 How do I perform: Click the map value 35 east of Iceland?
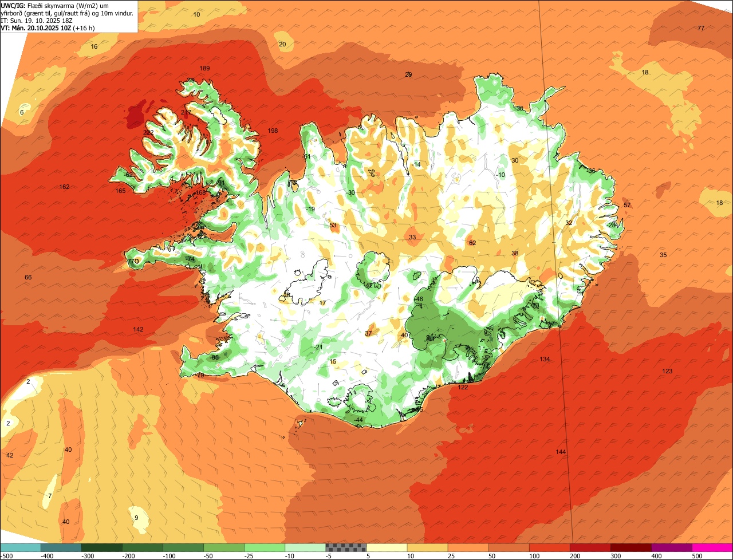pos(663,255)
